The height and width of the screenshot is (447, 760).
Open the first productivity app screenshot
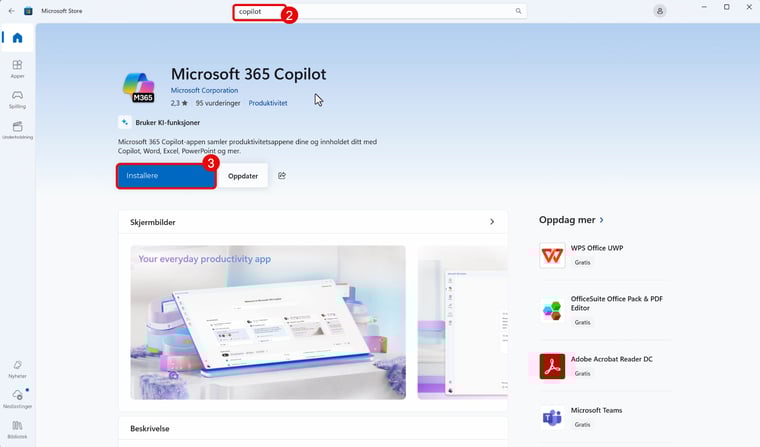[x=268, y=322]
